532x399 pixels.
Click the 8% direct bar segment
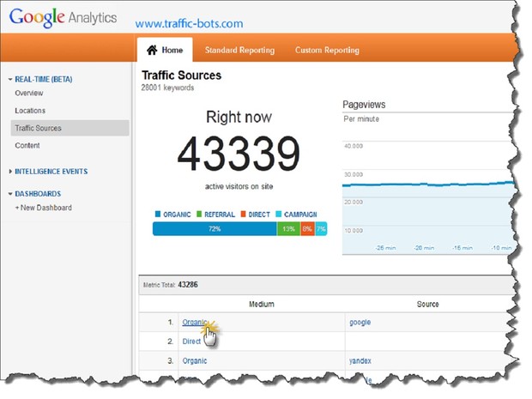[x=307, y=229]
